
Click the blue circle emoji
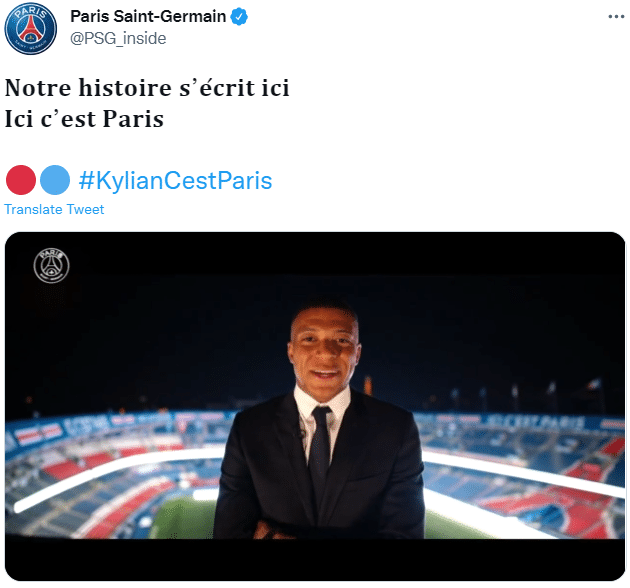click(55, 180)
